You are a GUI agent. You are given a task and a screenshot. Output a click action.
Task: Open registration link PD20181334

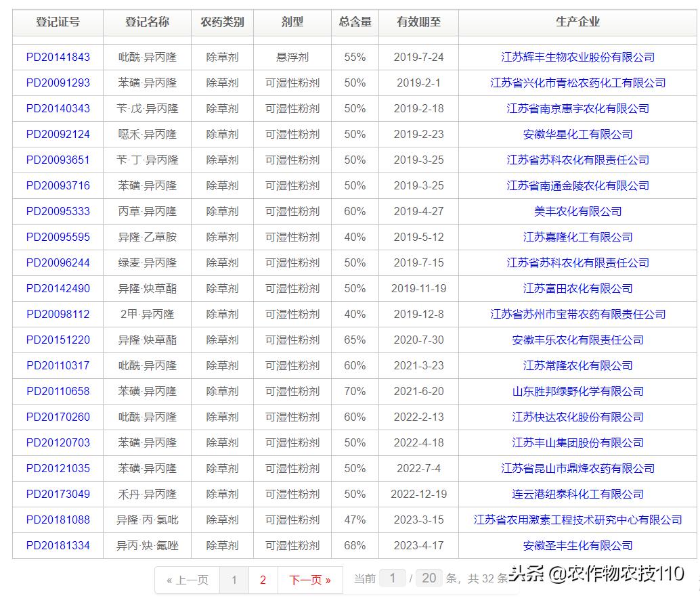tap(58, 546)
